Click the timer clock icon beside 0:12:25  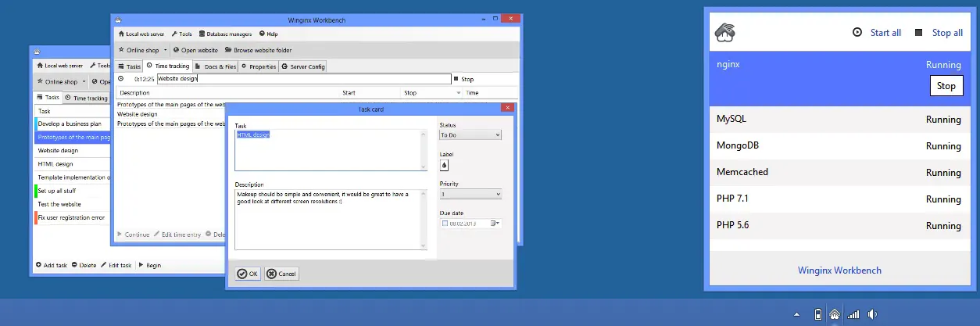121,79
